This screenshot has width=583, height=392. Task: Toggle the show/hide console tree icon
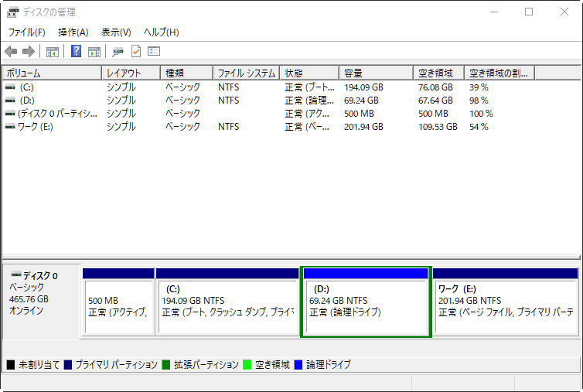53,52
